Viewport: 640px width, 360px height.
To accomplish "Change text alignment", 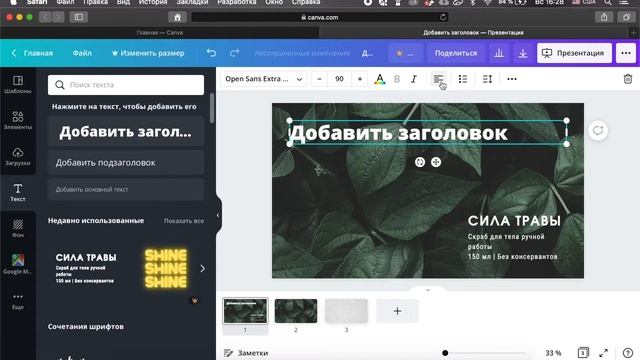I will [x=438, y=79].
